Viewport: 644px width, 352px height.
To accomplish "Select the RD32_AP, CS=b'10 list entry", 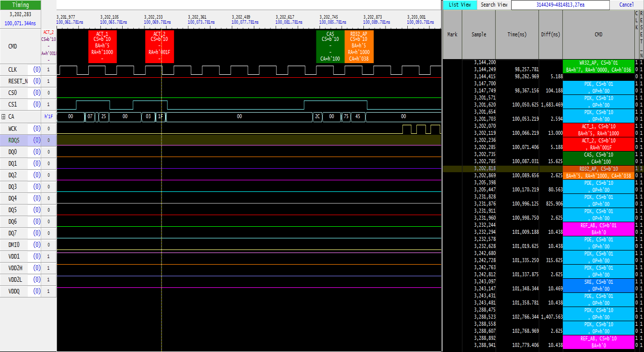I will coord(598,172).
